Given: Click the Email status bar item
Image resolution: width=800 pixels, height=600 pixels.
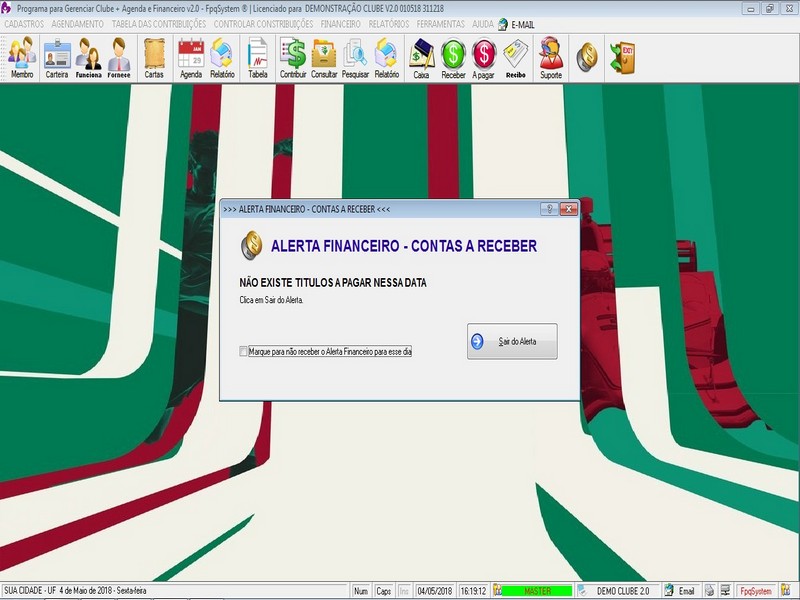Looking at the screenshot, I should point(680,591).
